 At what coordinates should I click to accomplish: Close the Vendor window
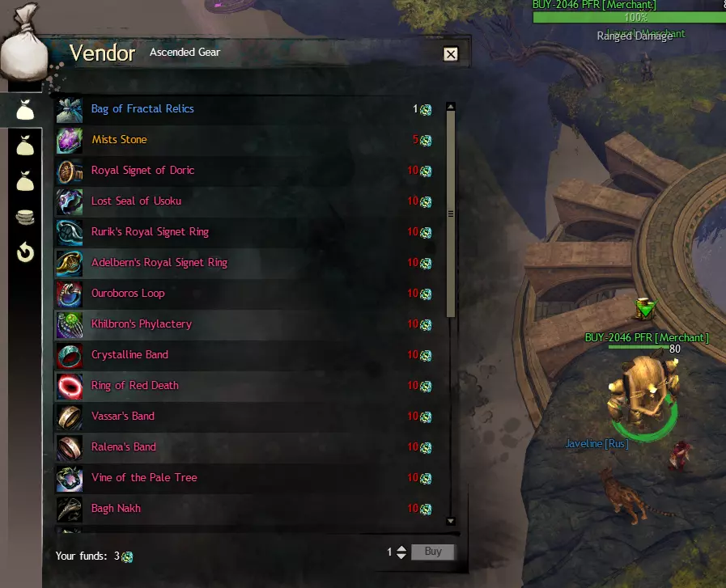point(451,54)
